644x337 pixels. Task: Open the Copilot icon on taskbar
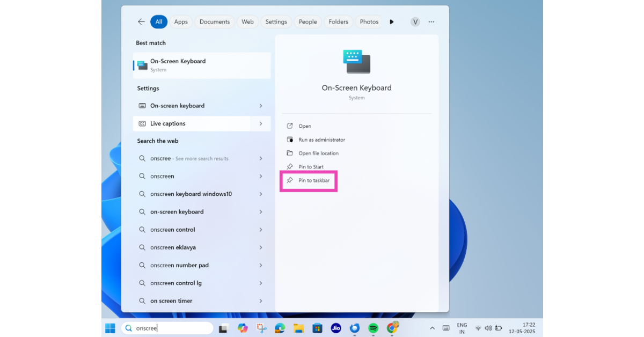(x=243, y=328)
